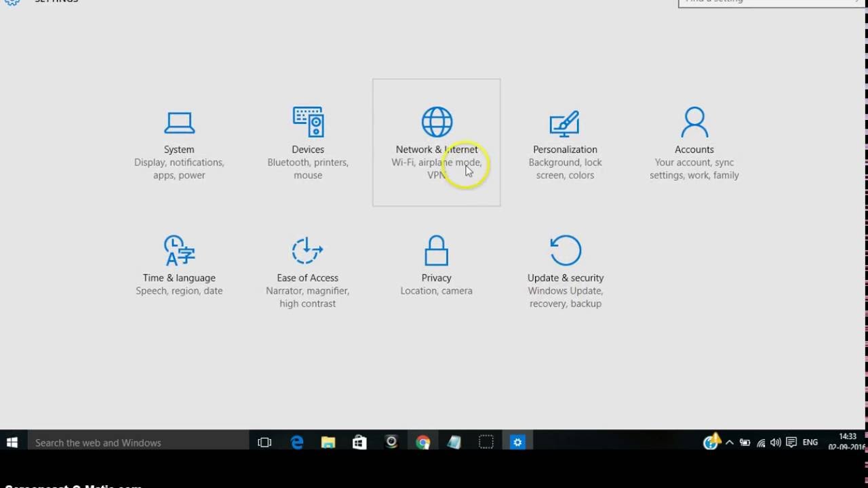Open the Devices settings icon

308,122
